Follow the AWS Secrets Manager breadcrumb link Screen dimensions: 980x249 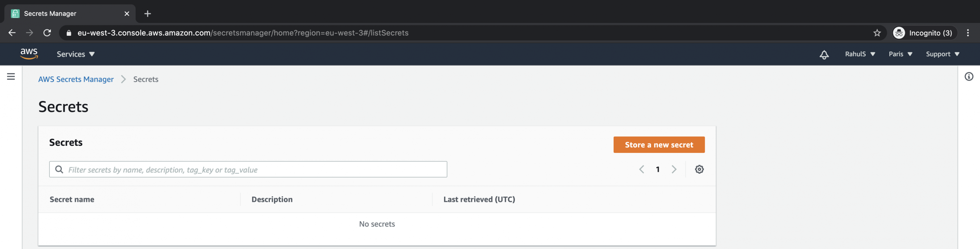[76, 79]
